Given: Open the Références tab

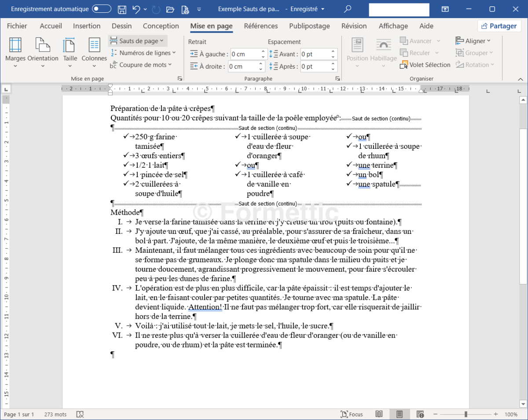Looking at the screenshot, I should (x=261, y=26).
